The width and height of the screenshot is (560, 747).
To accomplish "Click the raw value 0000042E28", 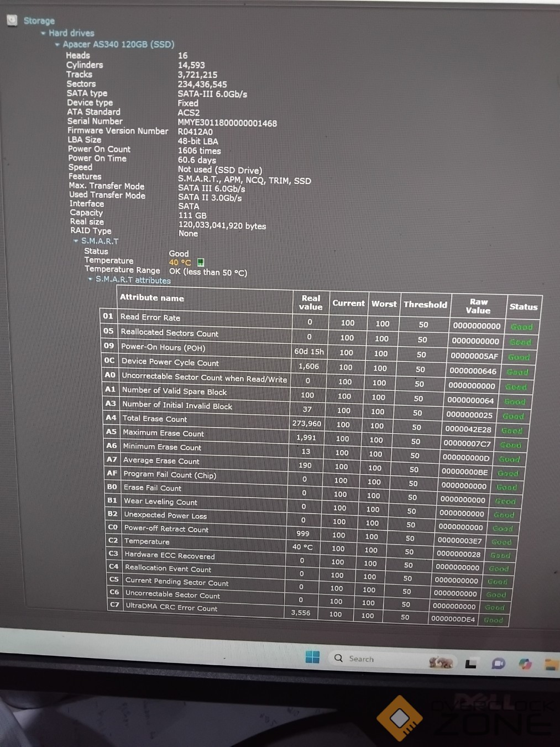I will 468,429.
